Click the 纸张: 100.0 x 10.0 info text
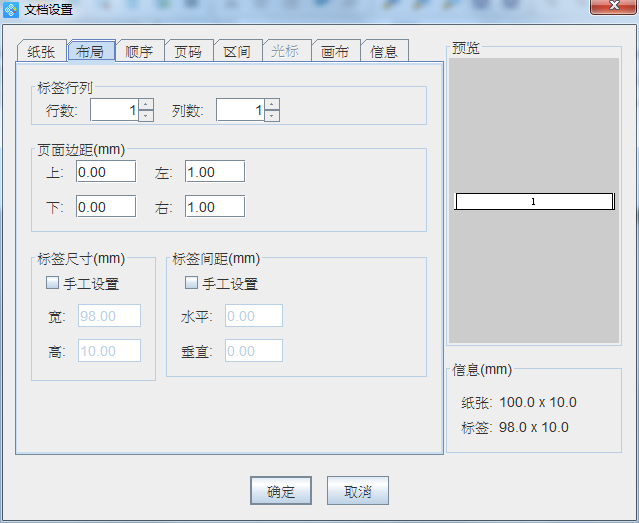The width and height of the screenshot is (639, 523). click(519, 403)
